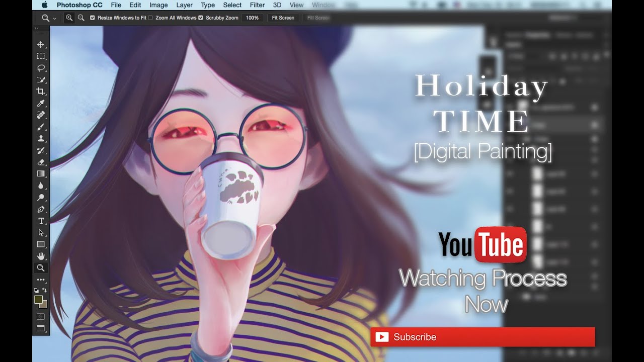Image resolution: width=644 pixels, height=362 pixels.
Task: Open the 3D menu
Action: point(277,5)
